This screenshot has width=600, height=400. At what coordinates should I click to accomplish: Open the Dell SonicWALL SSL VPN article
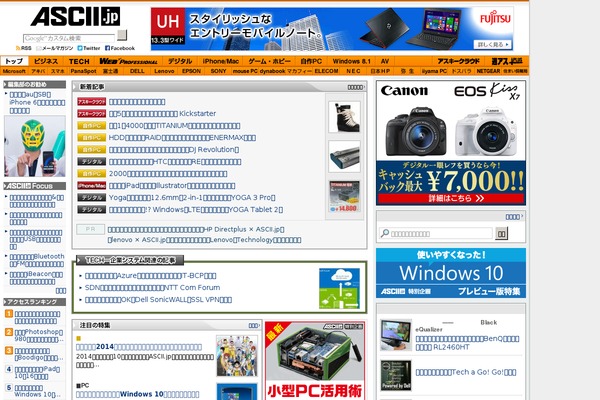point(158,300)
